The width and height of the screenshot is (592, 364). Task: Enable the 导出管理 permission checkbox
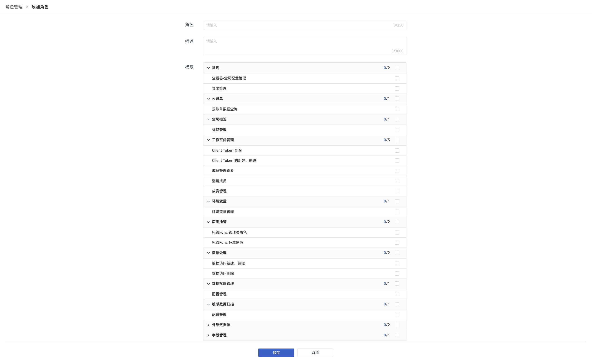397,89
